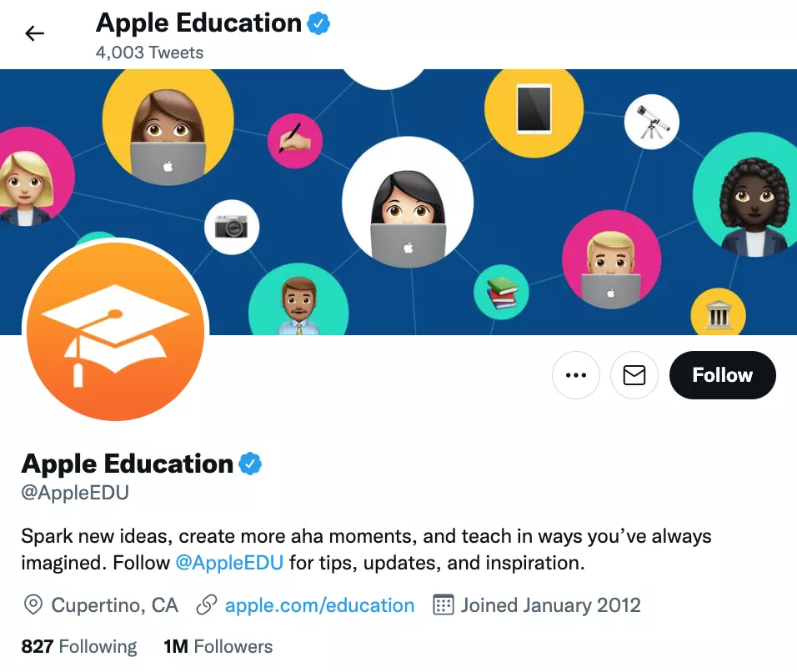Click the chain link icon
This screenshot has height=672, width=797.
pyautogui.click(x=207, y=605)
